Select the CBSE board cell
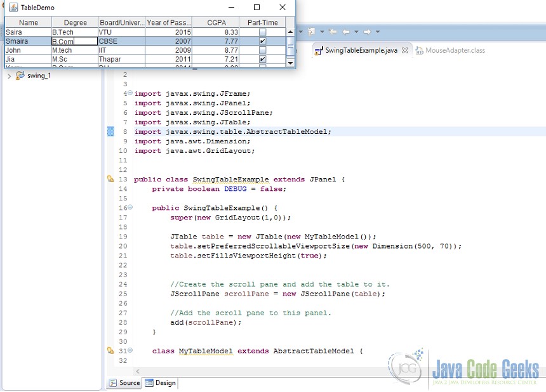546x392 pixels. 121,41
